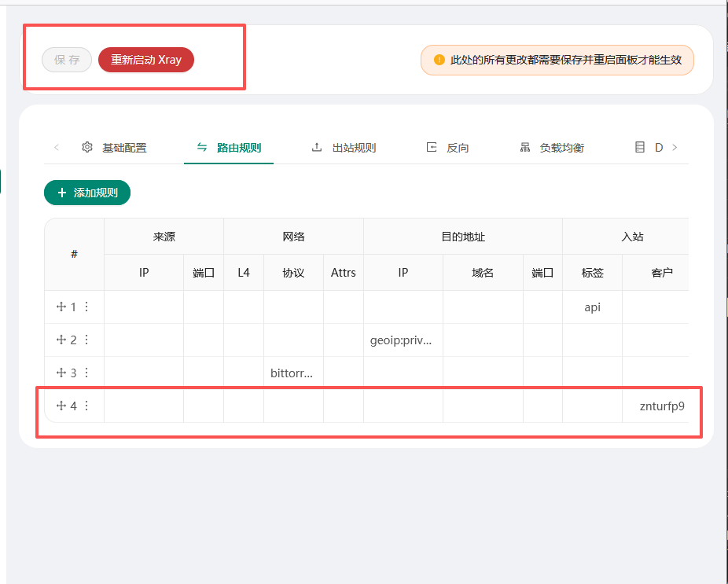728x584 pixels.
Task: Open the more options menu for rule 3
Action: pos(86,373)
